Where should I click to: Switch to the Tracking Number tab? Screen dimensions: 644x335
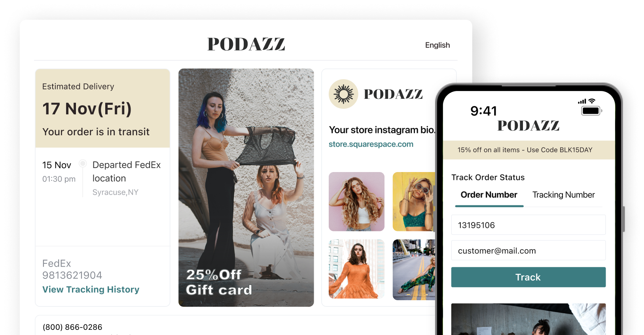tap(563, 195)
